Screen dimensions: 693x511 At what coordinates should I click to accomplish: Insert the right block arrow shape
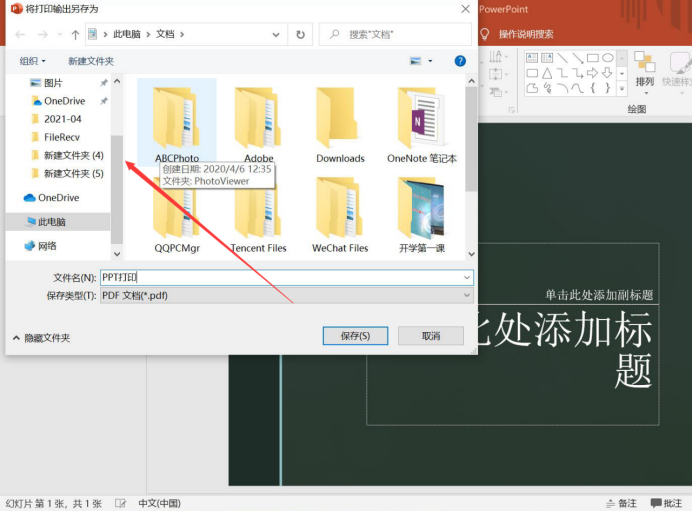pyautogui.click(x=593, y=73)
